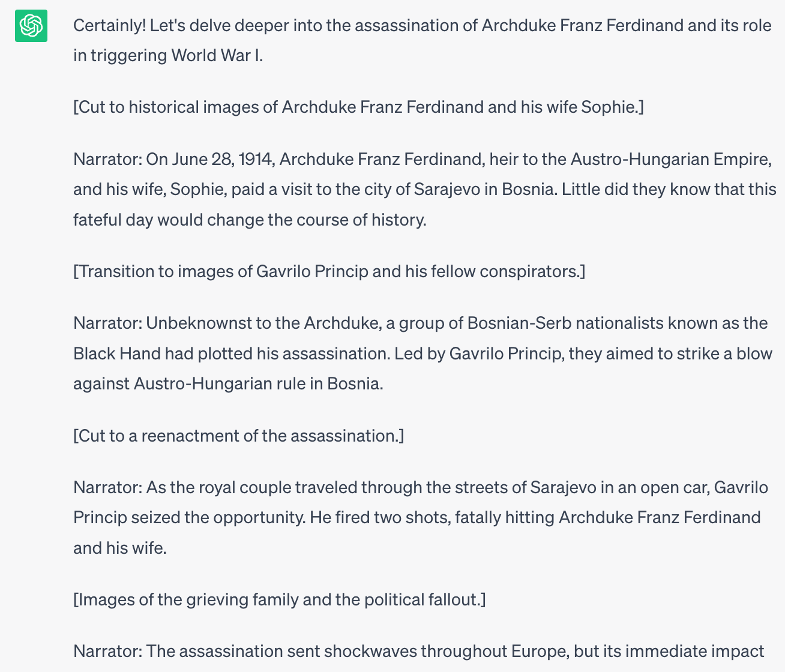Click the opening line starting with 'Certainly!'
785x672 pixels.
coord(420,26)
